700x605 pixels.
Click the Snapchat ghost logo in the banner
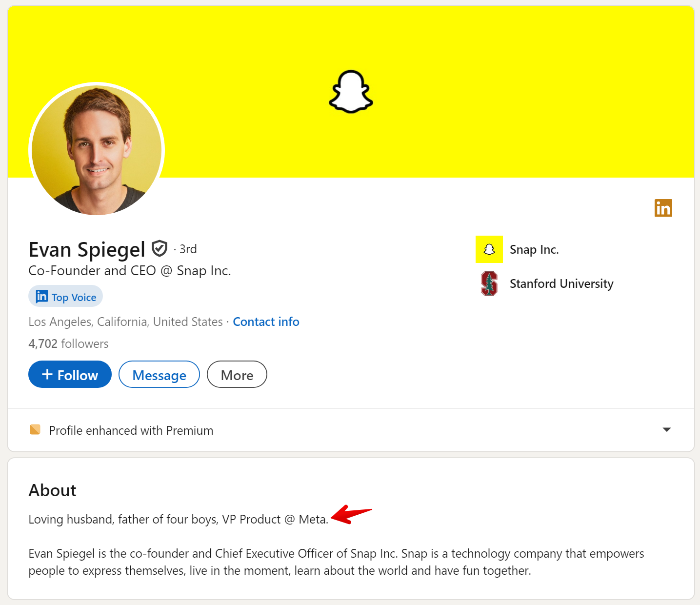[351, 92]
